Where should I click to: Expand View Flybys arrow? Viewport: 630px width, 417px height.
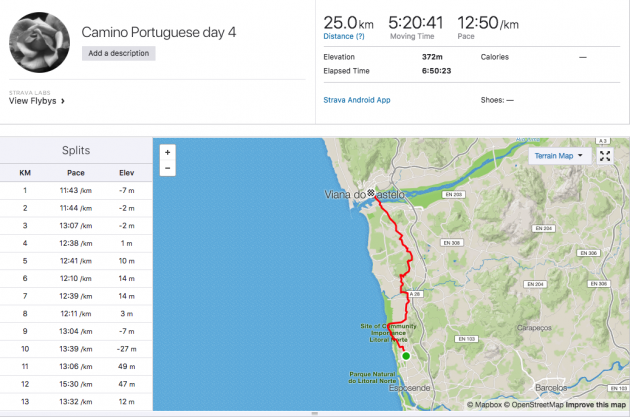pyautogui.click(x=63, y=101)
